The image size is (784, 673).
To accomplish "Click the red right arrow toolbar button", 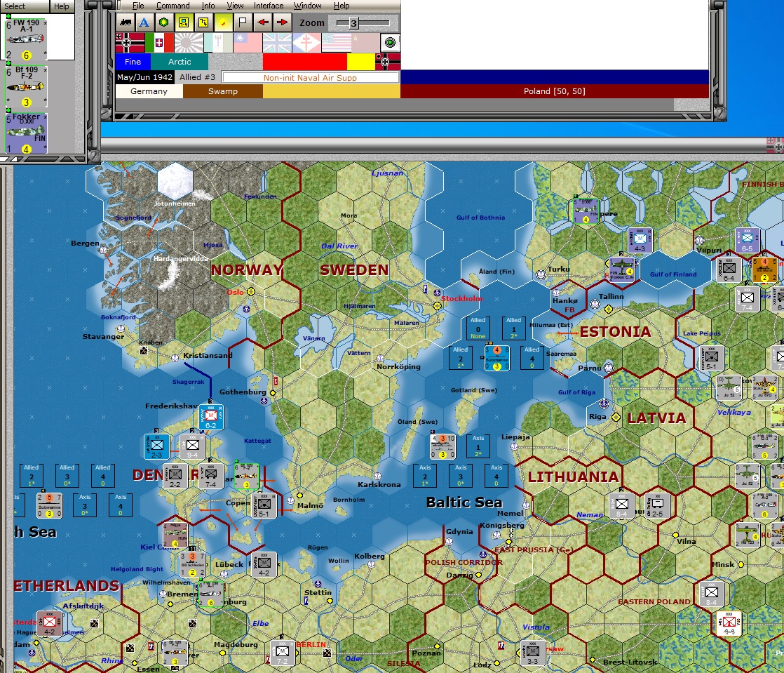I will pos(283,22).
